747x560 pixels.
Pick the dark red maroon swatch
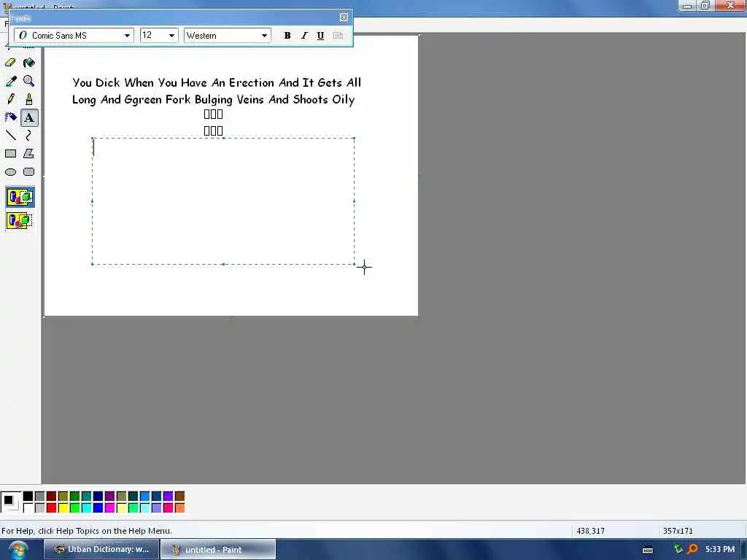[52, 496]
